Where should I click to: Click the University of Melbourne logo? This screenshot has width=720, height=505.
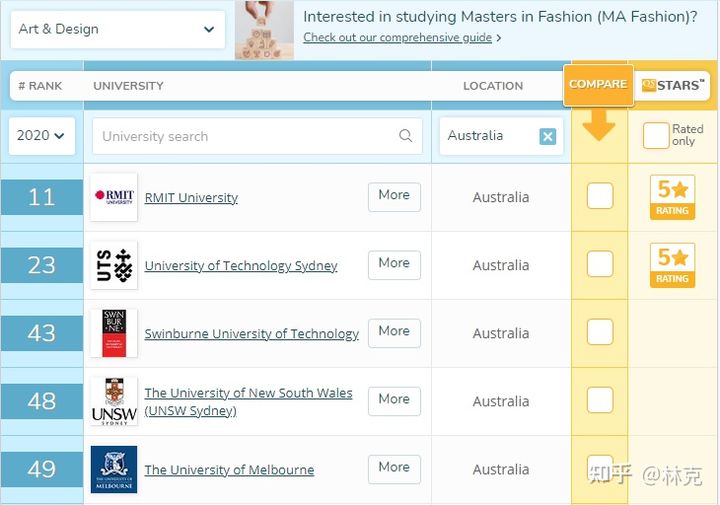pyautogui.click(x=114, y=469)
